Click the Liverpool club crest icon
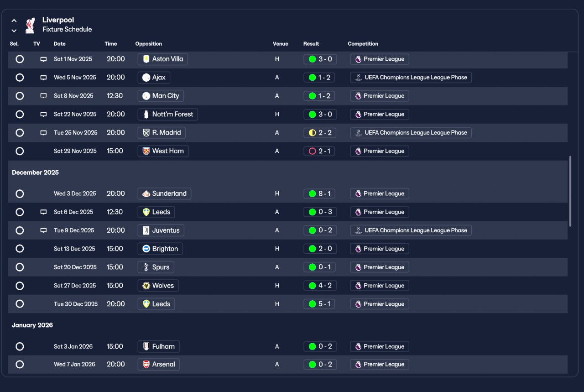The image size is (584, 392). point(30,26)
